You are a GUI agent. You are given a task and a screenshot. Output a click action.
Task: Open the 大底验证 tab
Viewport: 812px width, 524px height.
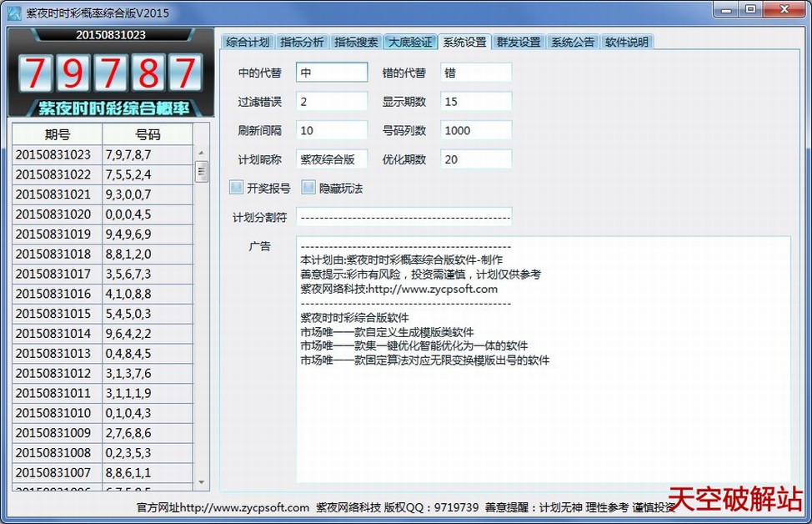tap(409, 40)
